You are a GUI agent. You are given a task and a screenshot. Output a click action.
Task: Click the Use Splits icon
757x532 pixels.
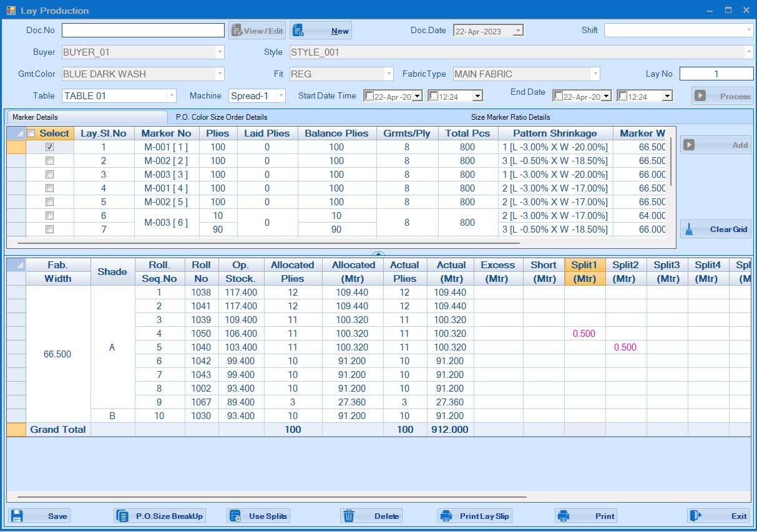[235, 516]
